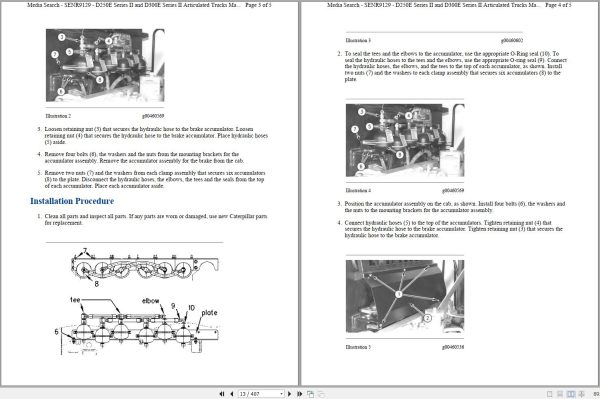Go to the previous page
The image size is (600, 399).
232,394
